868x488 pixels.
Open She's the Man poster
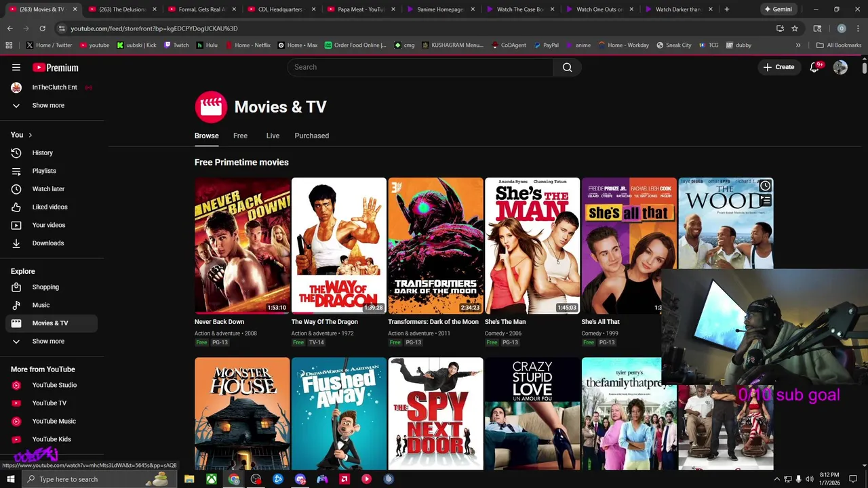pos(532,245)
